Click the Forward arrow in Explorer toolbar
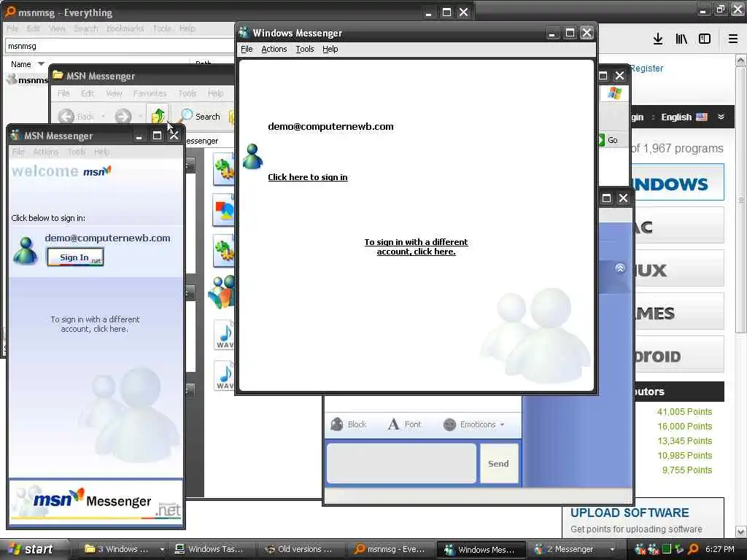Image resolution: width=747 pixels, height=560 pixels. tap(123, 116)
